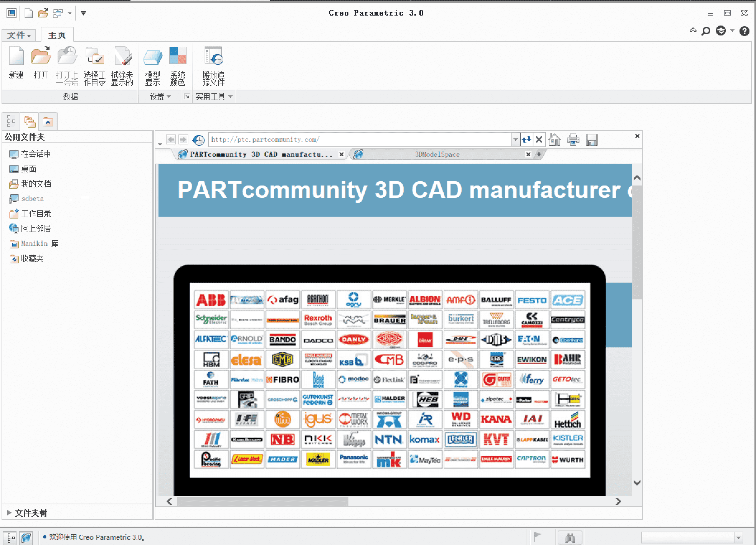Toggle the notification flag in status bar
The image size is (756, 545).
(537, 537)
